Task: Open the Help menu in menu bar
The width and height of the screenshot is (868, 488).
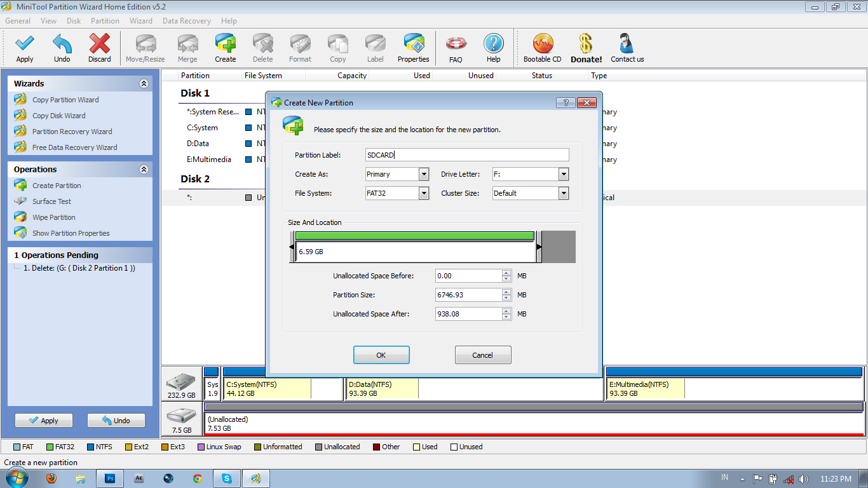Action: (x=229, y=21)
